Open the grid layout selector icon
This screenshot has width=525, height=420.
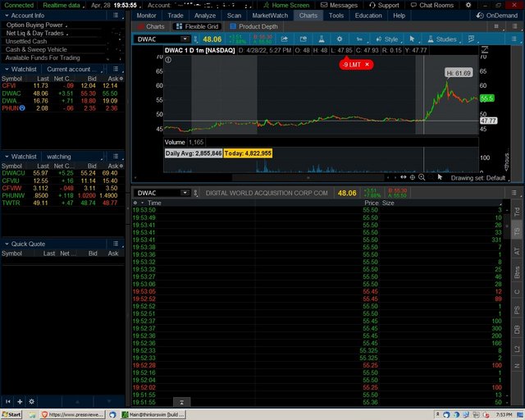(x=496, y=26)
